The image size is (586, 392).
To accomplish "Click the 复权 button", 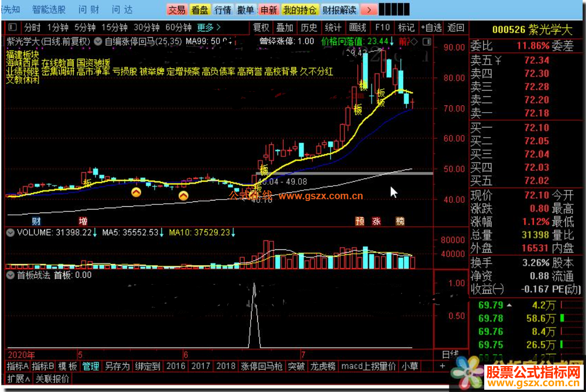I will [x=261, y=28].
